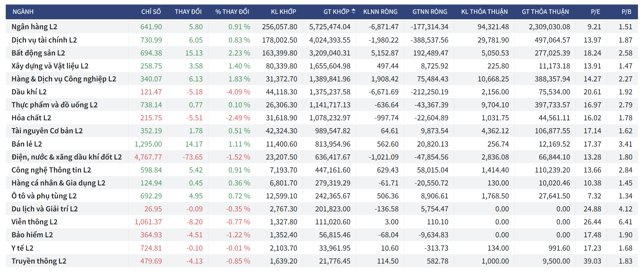Select the Hóa chất L2 sector name
This screenshot has width=644, height=272.
pos(31,118)
